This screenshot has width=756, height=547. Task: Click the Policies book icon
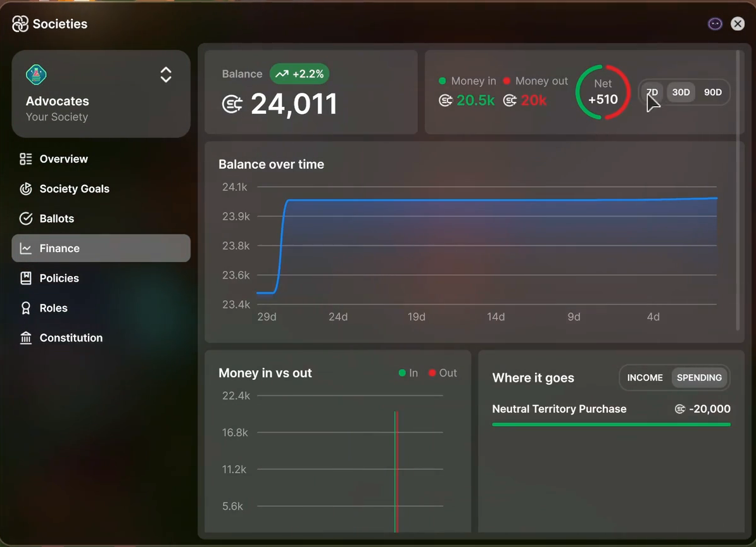(25, 278)
